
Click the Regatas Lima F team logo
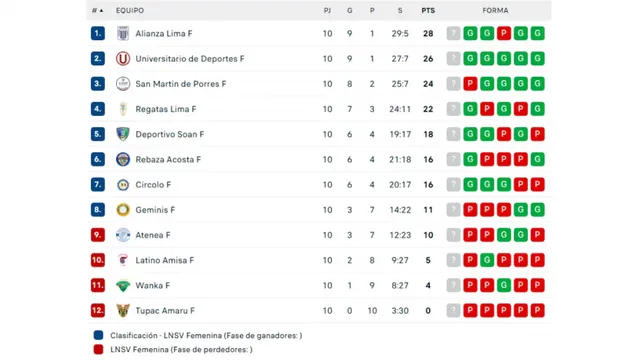coord(123,109)
